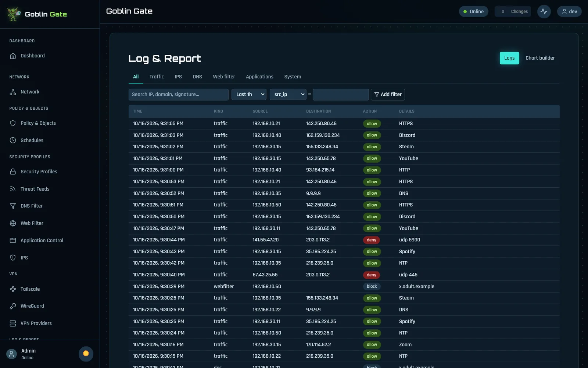Screen dimensions: 588x368
Task: Click source IP 141.65.47.20
Action: tap(265, 240)
